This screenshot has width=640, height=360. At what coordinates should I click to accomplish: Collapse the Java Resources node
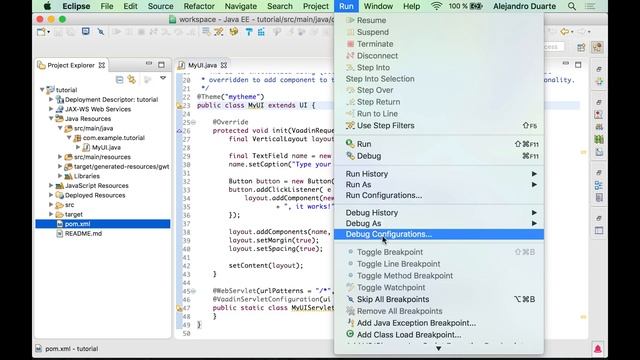pyautogui.click(x=51, y=118)
